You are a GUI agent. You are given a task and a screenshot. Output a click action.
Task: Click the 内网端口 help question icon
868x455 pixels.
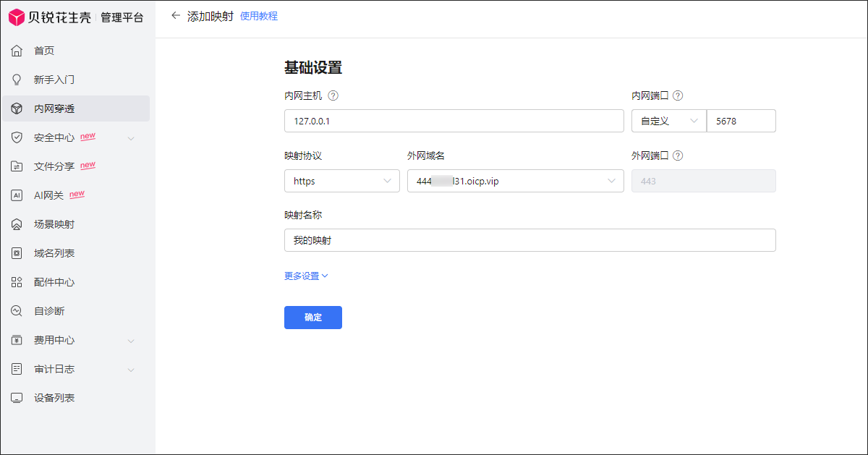[x=678, y=95]
